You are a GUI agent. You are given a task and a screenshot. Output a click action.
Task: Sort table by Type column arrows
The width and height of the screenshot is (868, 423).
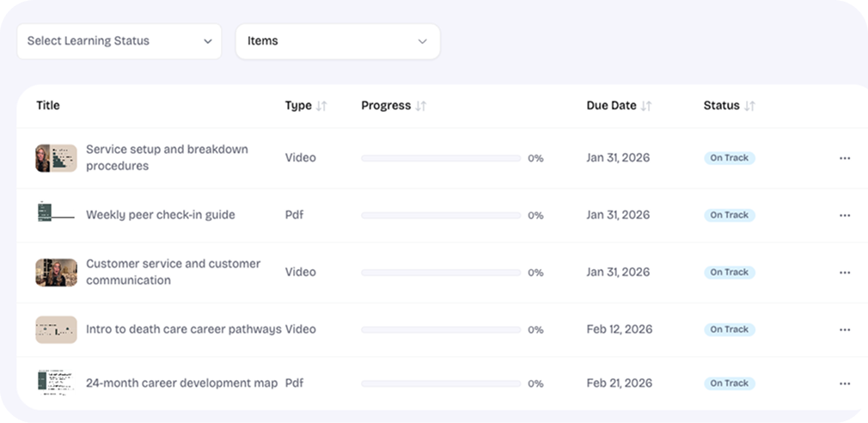pos(321,106)
